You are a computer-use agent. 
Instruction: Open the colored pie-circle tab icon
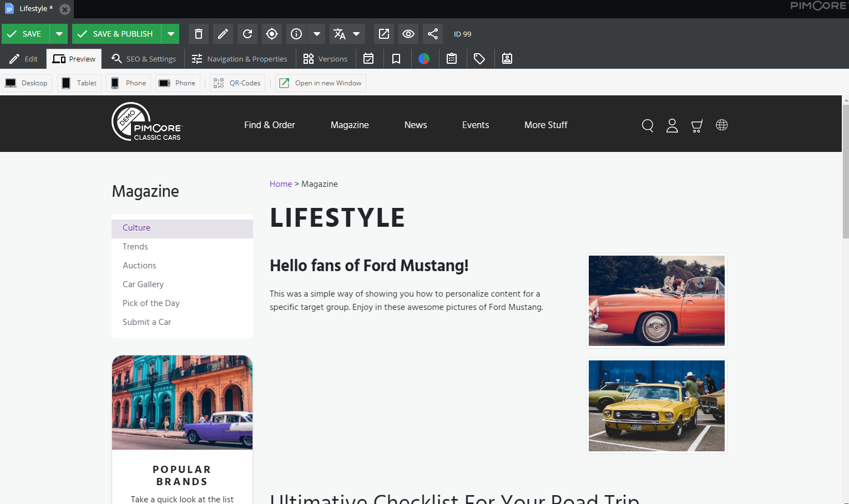424,59
